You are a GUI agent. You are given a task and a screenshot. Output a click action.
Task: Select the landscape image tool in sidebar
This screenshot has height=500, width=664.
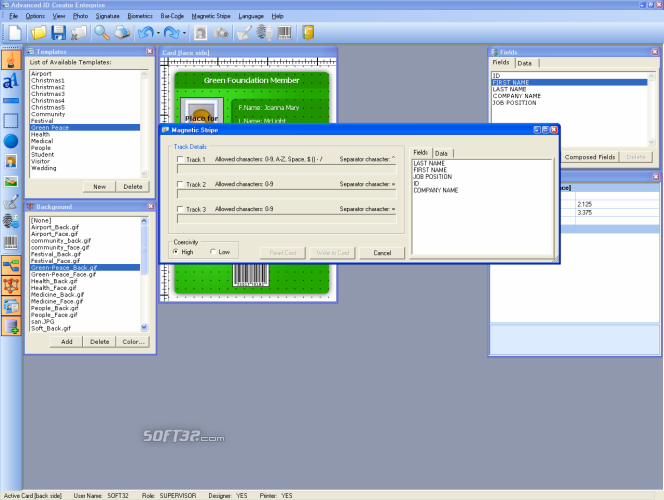pos(11,182)
